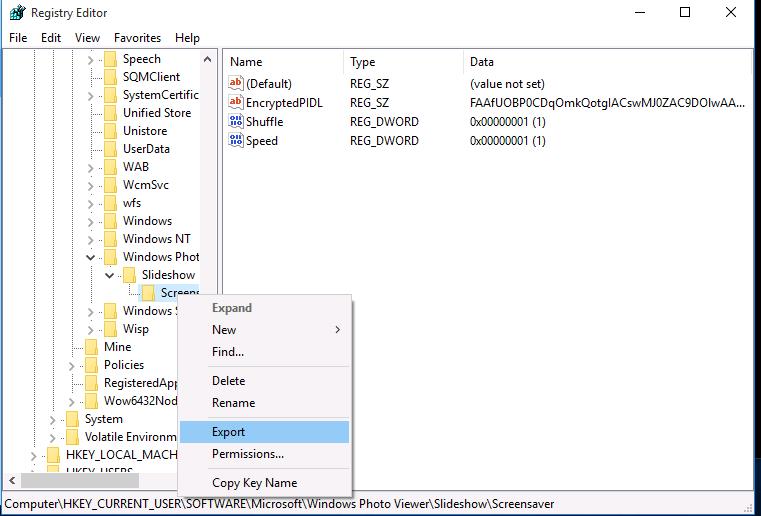The width and height of the screenshot is (761, 516).
Task: Click the Speed DWORD value icon
Action: [236, 141]
